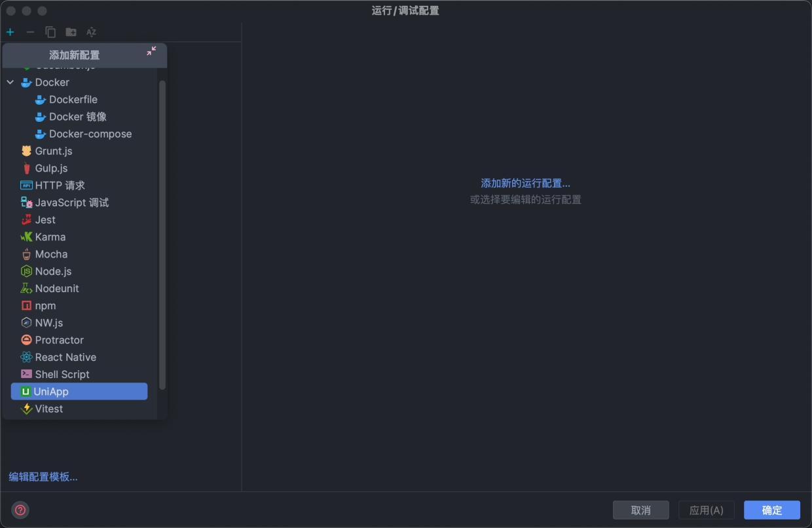Click the plus add configuration icon
The width and height of the screenshot is (812, 528).
[x=10, y=32]
